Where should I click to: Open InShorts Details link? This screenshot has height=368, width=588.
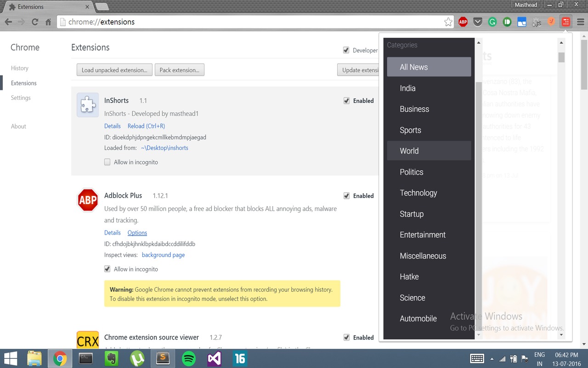pos(113,126)
